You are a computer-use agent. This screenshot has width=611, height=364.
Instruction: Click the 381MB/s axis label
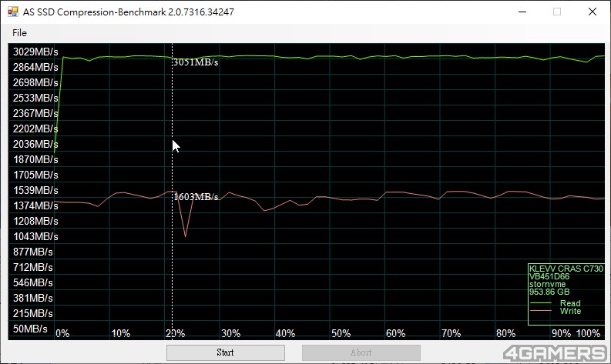click(x=32, y=299)
